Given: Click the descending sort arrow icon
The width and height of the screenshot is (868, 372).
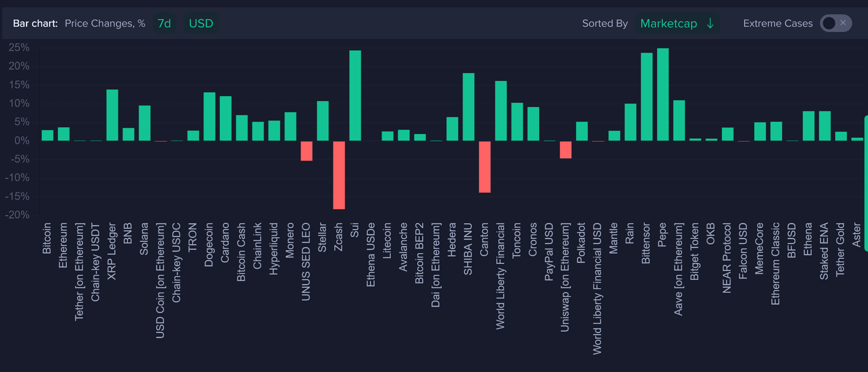Looking at the screenshot, I should (x=710, y=23).
